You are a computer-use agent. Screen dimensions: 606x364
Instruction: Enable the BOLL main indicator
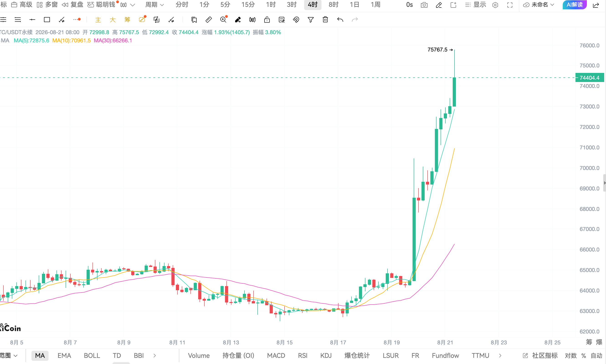[92, 355]
